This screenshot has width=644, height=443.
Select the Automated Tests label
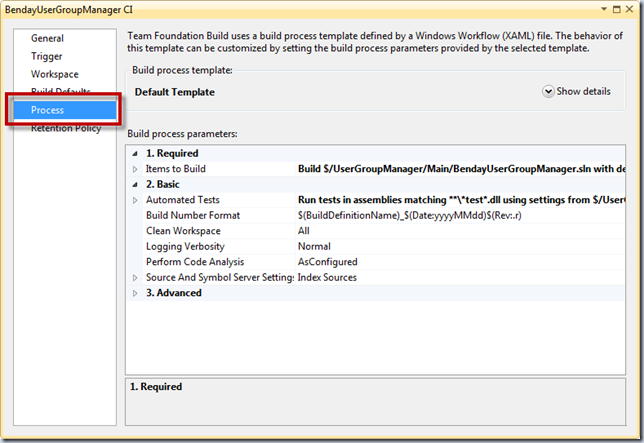click(183, 200)
